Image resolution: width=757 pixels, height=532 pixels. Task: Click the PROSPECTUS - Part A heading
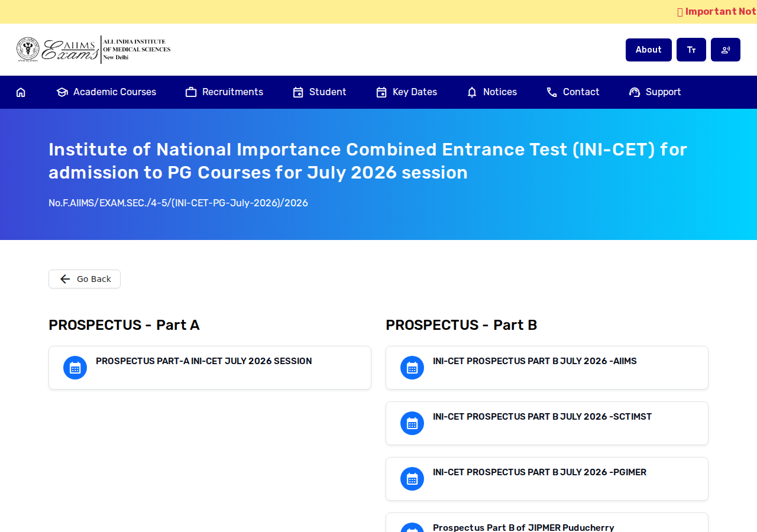tap(124, 325)
